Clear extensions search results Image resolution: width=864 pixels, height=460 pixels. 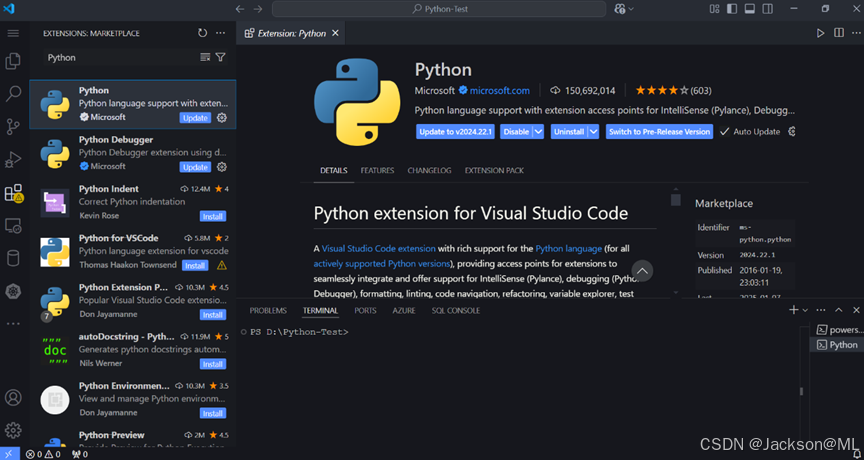click(205, 57)
